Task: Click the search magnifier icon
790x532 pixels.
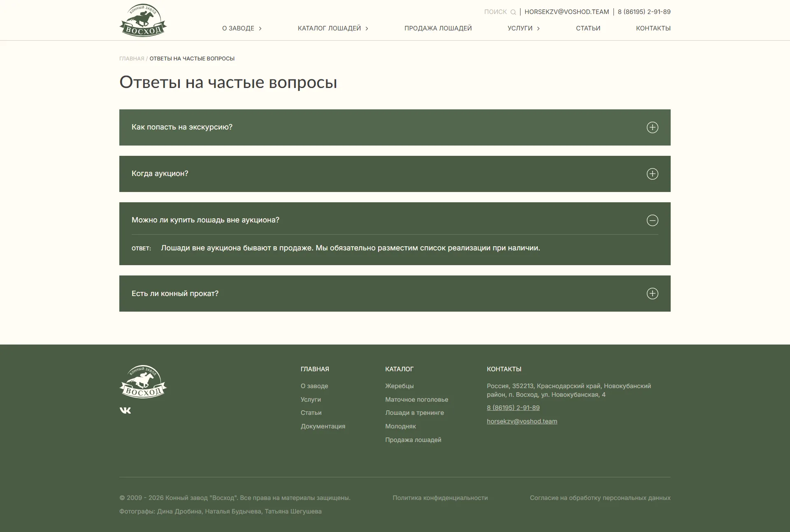Action: click(x=513, y=12)
